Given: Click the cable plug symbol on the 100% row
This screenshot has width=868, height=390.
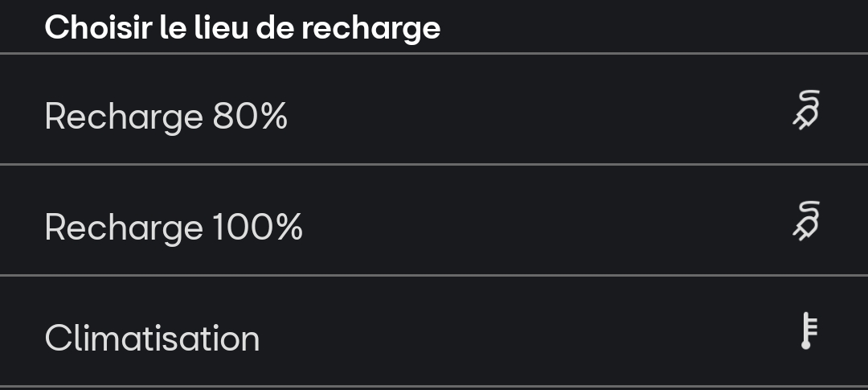Looking at the screenshot, I should pos(806,221).
